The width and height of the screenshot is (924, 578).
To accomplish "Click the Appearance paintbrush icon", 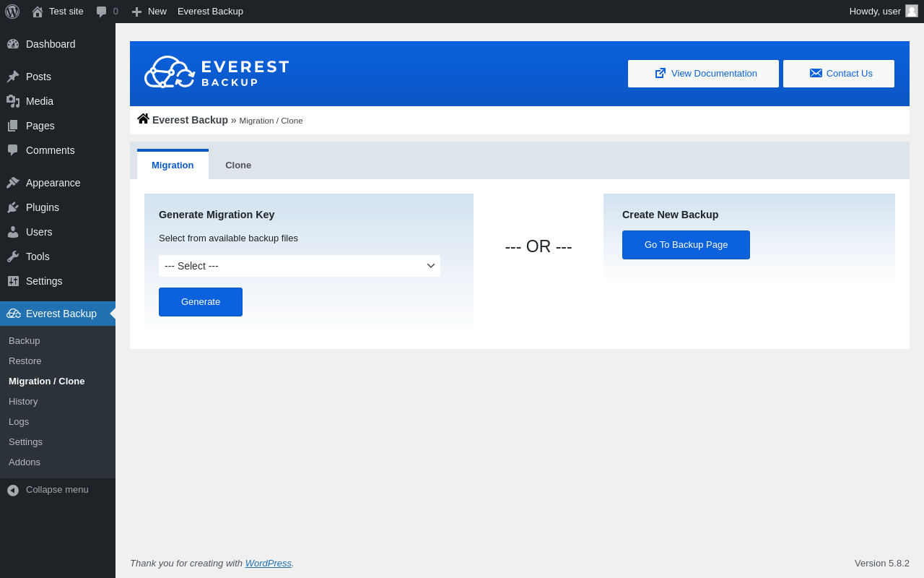I will (x=13, y=183).
